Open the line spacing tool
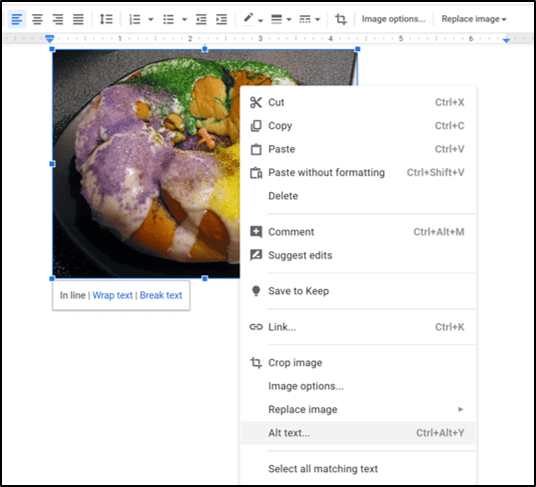The height and width of the screenshot is (487, 536). click(106, 19)
